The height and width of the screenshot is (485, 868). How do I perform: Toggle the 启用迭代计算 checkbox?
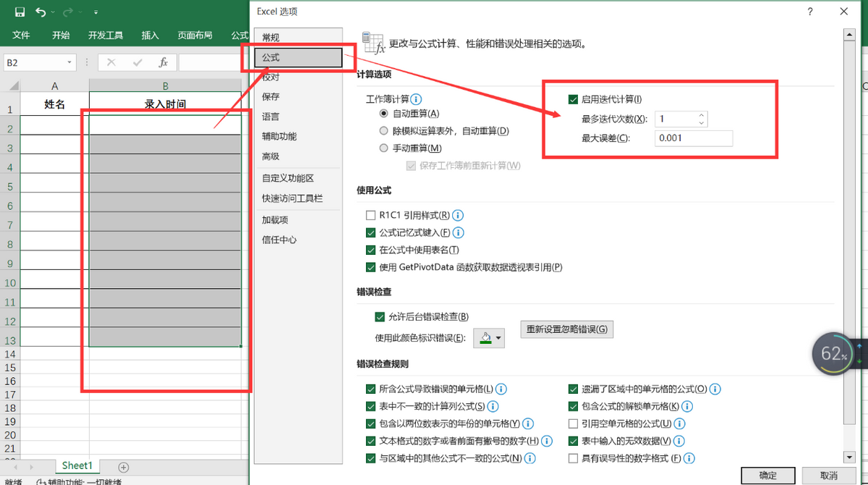click(574, 99)
